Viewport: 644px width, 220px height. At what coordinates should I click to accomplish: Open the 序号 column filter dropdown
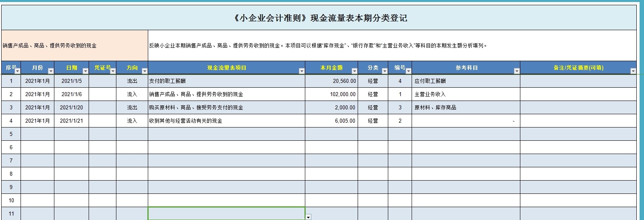tap(17, 71)
